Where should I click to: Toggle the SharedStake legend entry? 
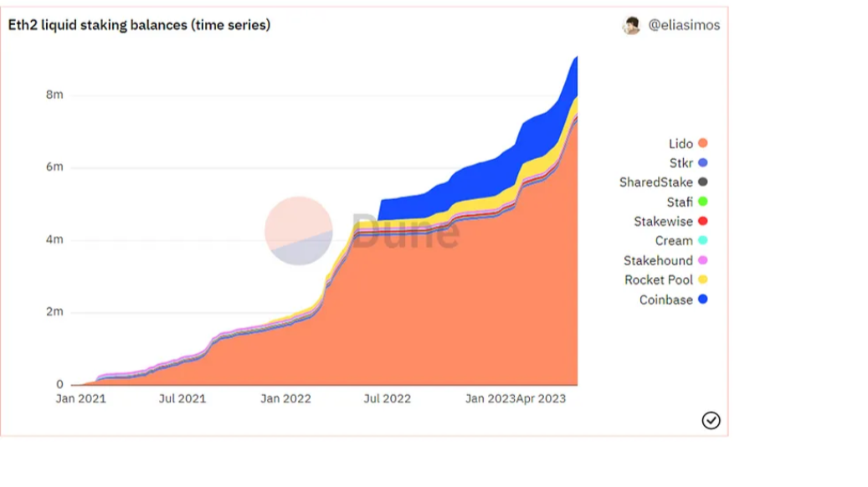[x=655, y=182]
